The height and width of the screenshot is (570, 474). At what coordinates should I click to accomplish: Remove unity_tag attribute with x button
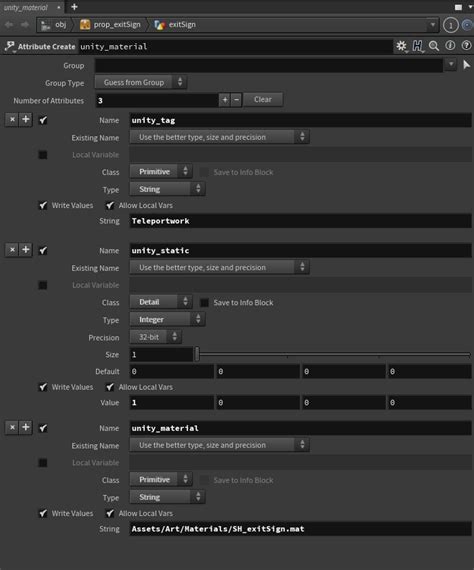click(x=12, y=120)
